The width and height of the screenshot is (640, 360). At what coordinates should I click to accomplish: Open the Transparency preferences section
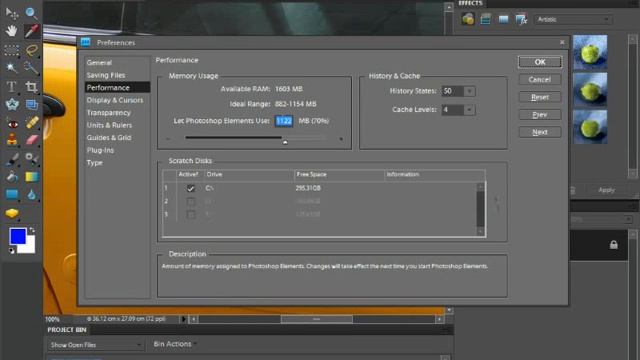[109, 113]
